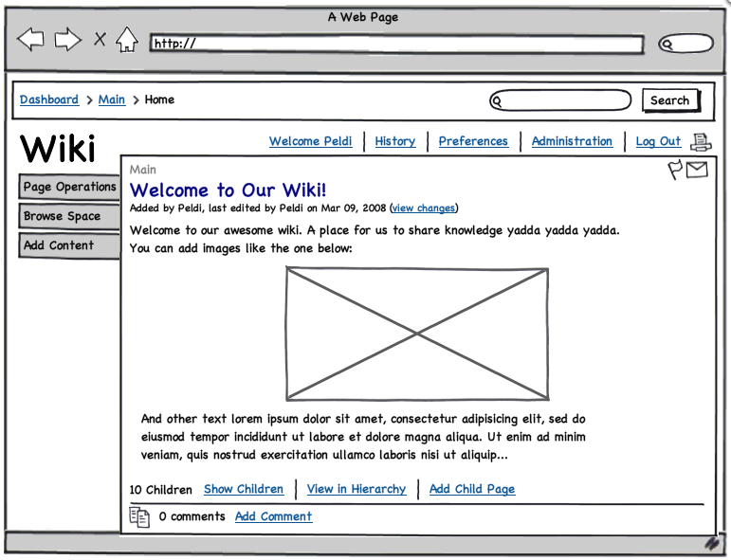Image resolution: width=731 pixels, height=560 pixels.
Task: Click the wiki search input field
Action: pos(560,100)
